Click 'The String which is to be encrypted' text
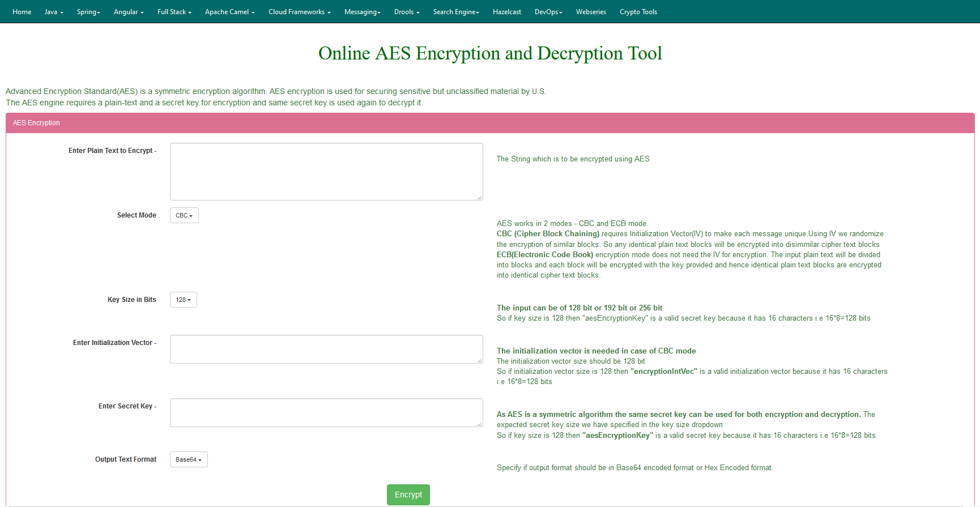Viewport: 980px width, 507px height. pyautogui.click(x=573, y=159)
